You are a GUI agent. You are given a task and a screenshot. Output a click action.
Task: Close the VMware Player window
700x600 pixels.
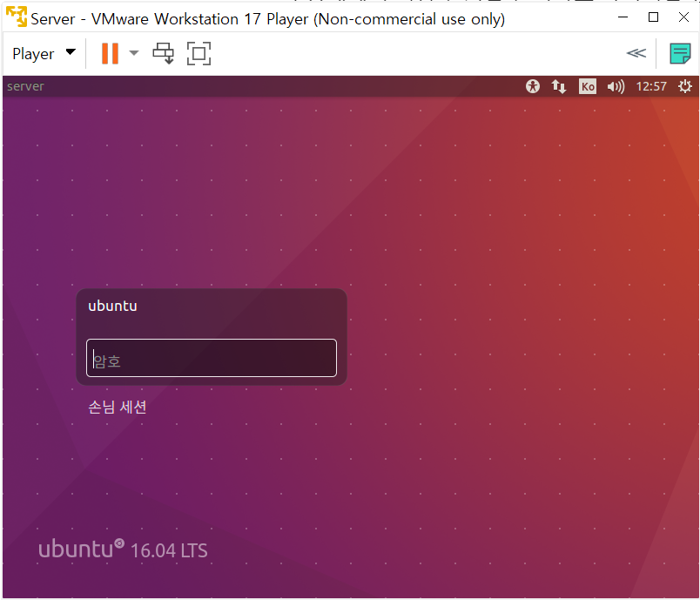click(683, 17)
